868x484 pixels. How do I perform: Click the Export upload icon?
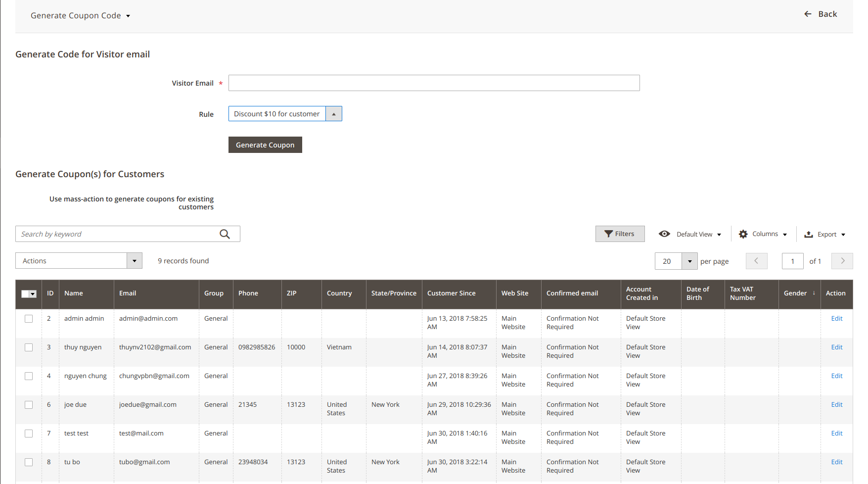point(809,234)
